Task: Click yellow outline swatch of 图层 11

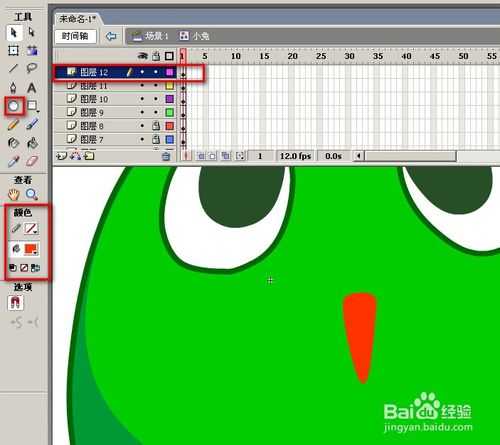Action: 170,86
